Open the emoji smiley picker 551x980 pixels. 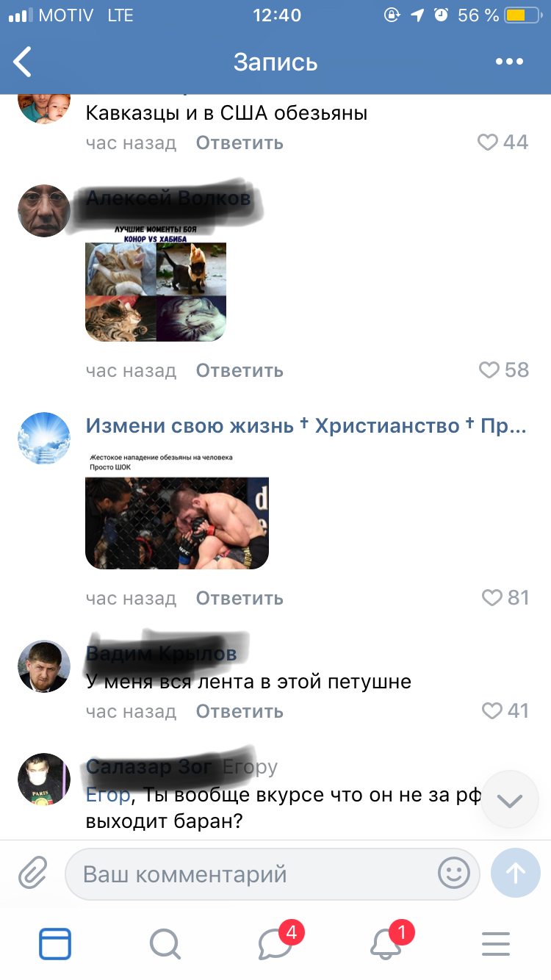[453, 873]
